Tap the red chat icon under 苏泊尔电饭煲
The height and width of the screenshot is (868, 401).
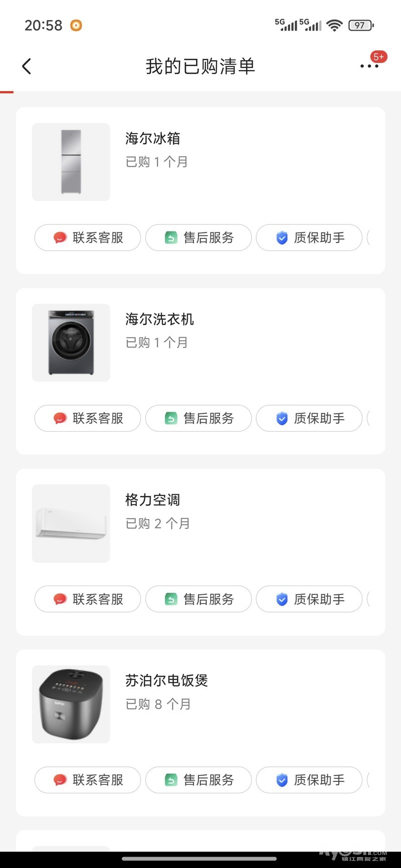click(x=60, y=780)
